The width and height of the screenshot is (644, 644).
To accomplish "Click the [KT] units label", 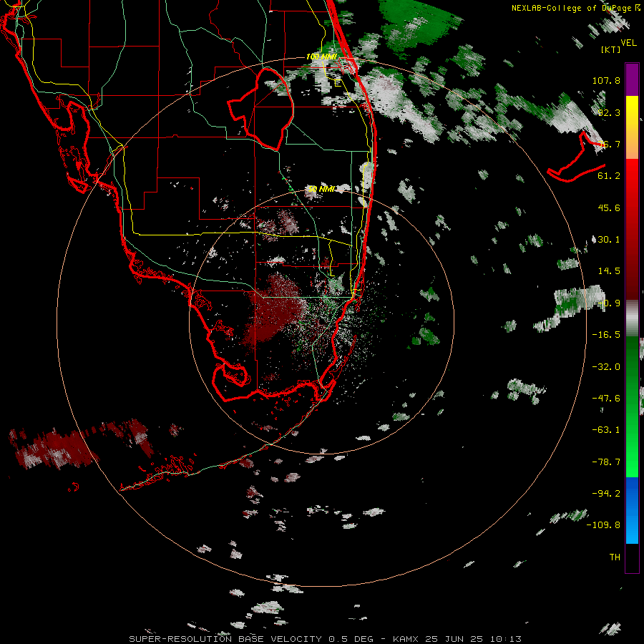I will [611, 49].
